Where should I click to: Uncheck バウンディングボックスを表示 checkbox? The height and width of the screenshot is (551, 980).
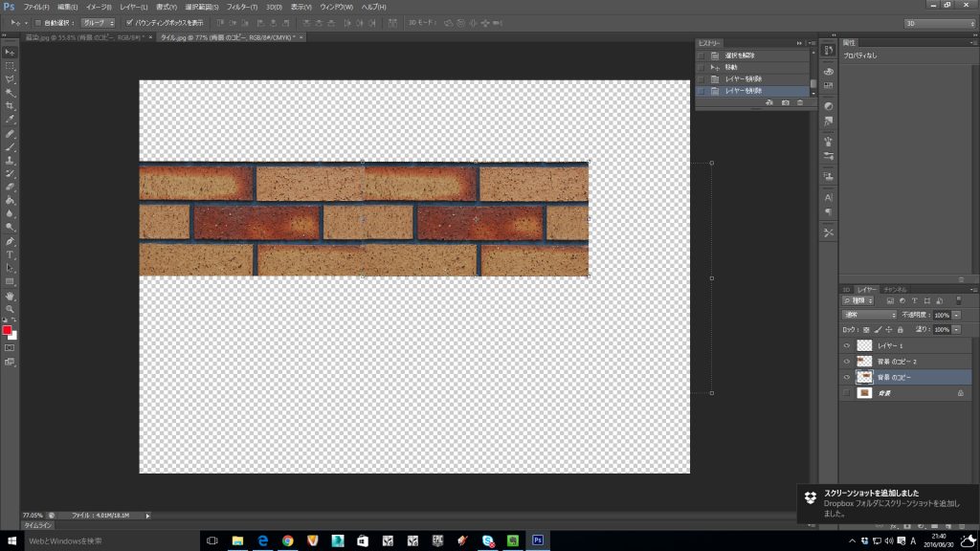129,22
